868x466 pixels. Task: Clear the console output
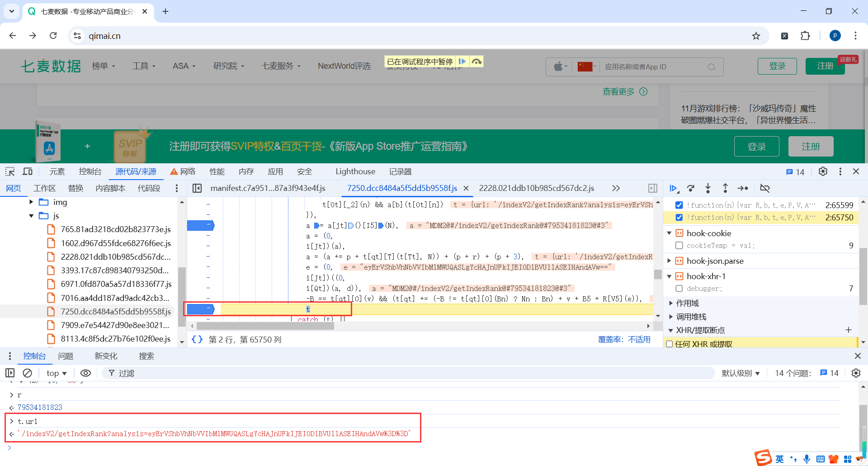(28, 373)
